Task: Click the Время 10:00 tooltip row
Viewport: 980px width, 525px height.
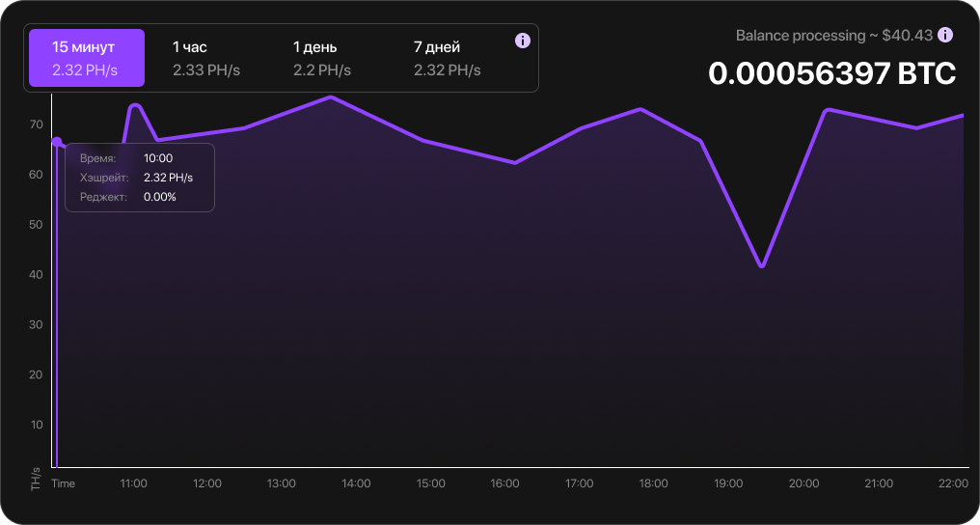Action: (x=139, y=158)
